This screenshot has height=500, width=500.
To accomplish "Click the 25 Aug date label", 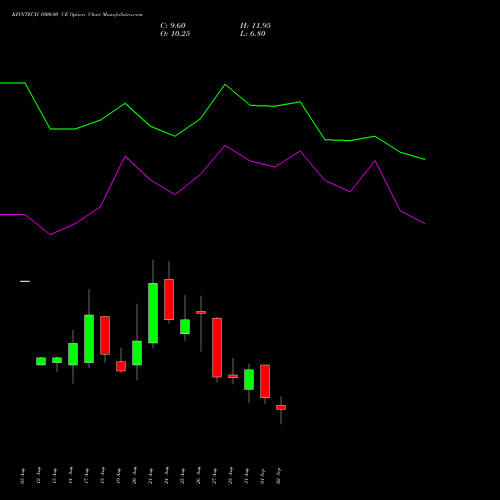I will [182, 476].
